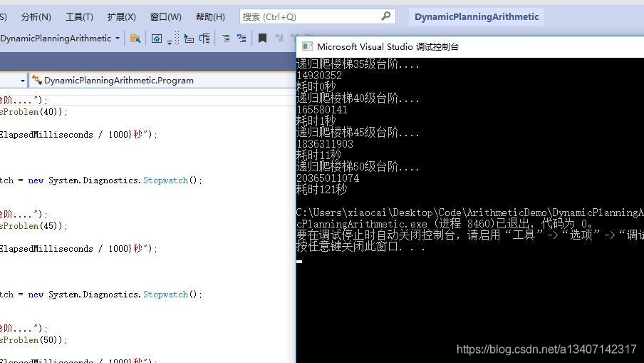
Task: Open the DynamicPlanningArithmetic.Program class navigation combo
Action: 162,81
